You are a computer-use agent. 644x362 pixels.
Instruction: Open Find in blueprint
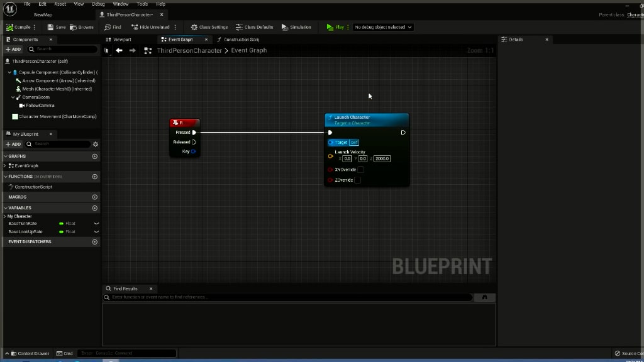pos(113,27)
